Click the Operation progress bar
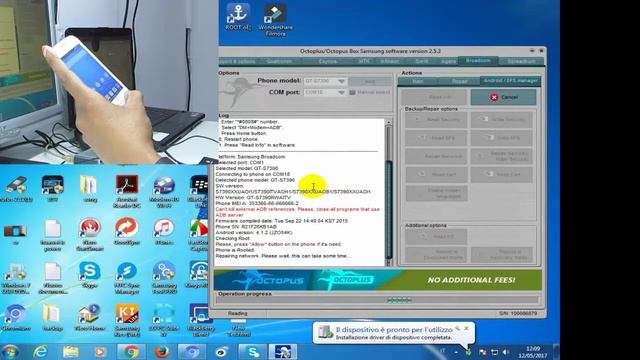Screen dimensions: 640x360 coord(377,300)
